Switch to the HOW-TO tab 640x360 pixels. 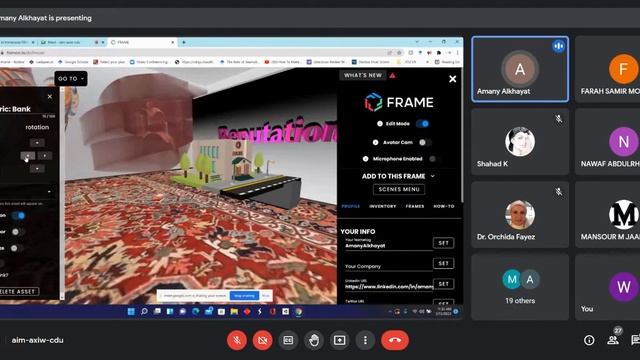point(444,206)
